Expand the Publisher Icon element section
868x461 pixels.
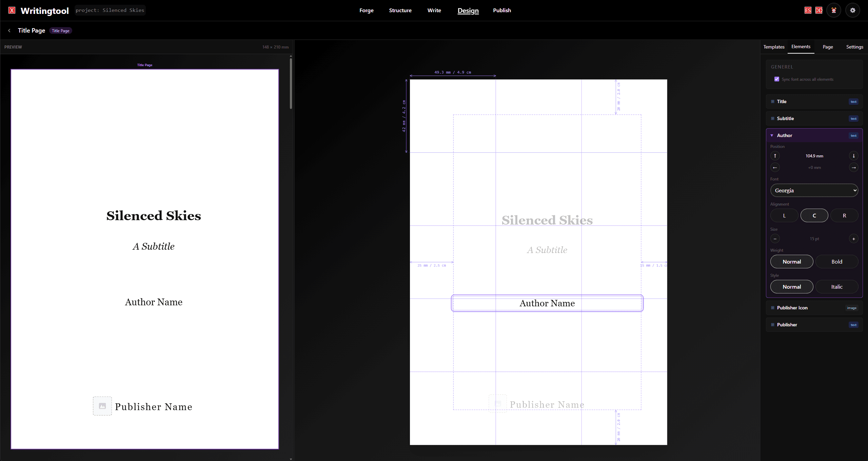[814, 308]
